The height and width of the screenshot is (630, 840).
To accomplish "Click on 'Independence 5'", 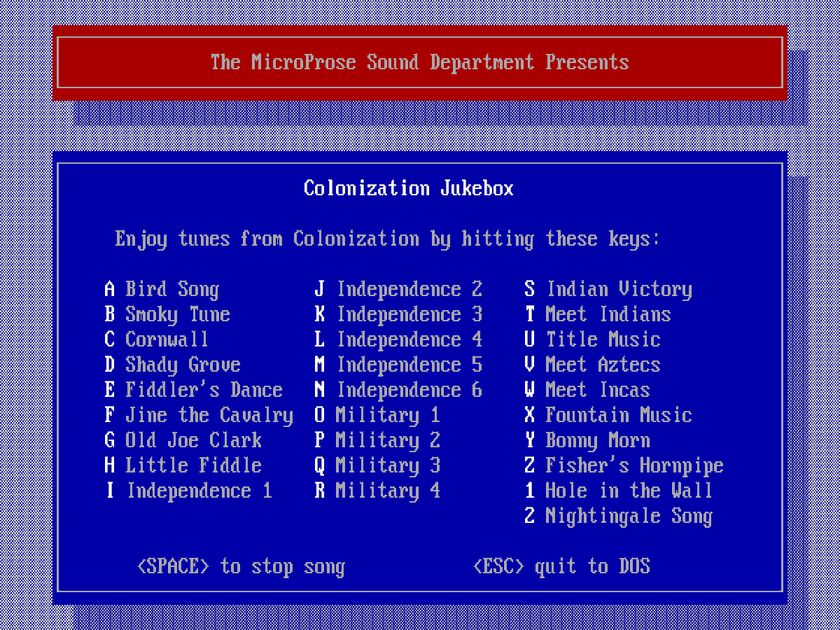I will point(398,365).
